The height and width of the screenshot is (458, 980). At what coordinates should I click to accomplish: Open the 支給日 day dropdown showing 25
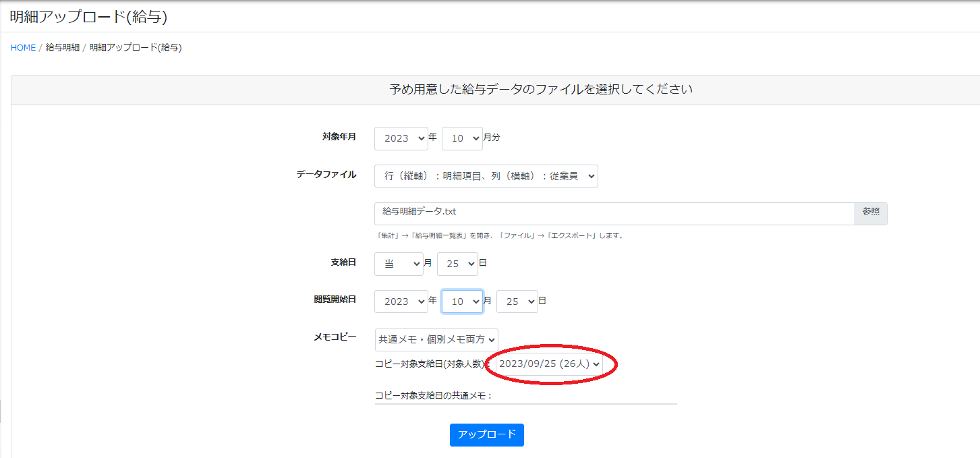[x=457, y=264]
